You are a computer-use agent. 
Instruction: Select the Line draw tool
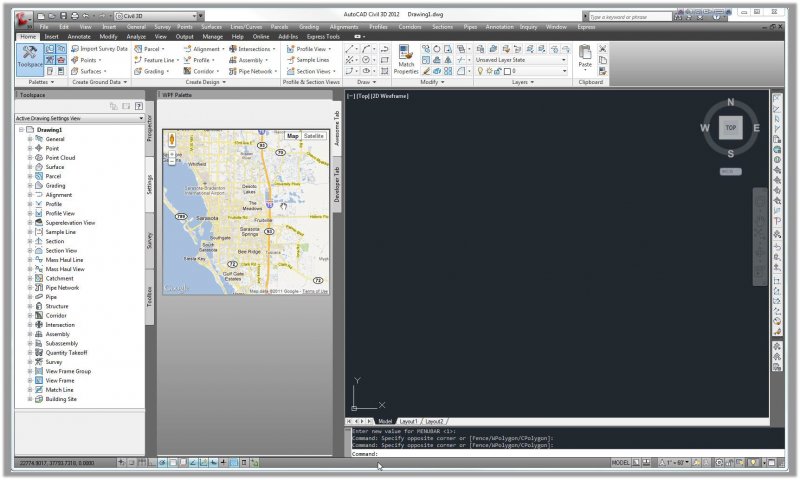349,49
